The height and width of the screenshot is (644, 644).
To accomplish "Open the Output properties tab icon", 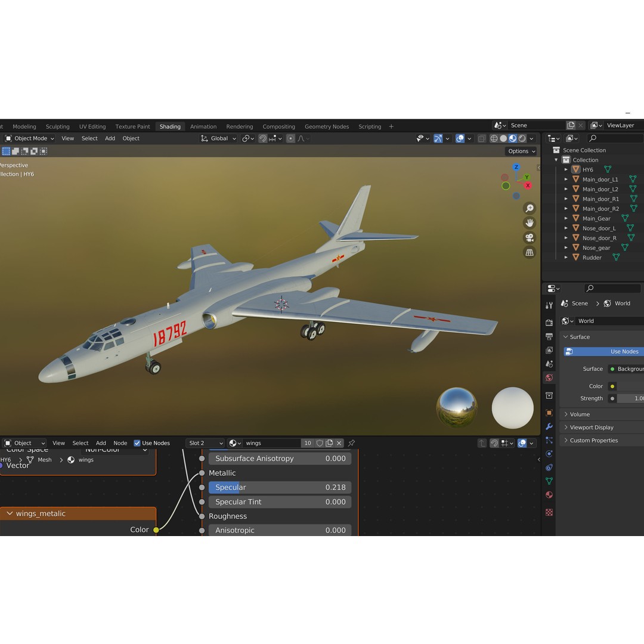I will (x=549, y=336).
